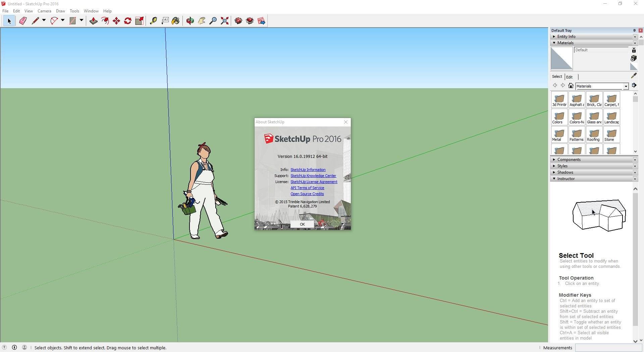Select the Orbit camera tool
Viewport: 644px width, 352px height.
[190, 21]
